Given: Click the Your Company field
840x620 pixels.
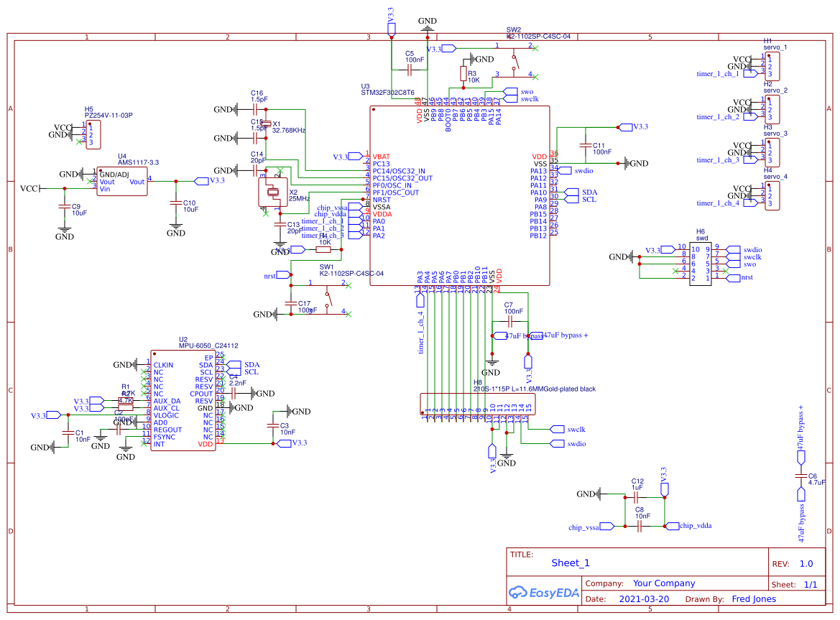Looking at the screenshot, I should pos(664,583).
